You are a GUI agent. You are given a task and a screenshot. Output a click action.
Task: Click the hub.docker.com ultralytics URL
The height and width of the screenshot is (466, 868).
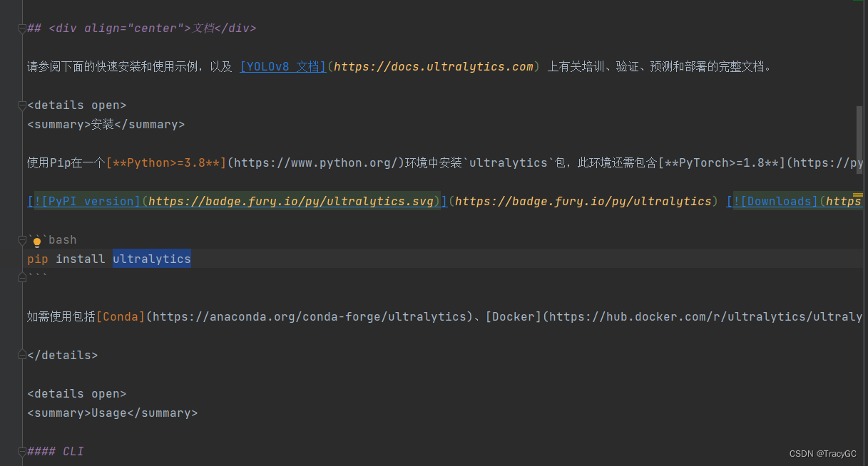(706, 317)
